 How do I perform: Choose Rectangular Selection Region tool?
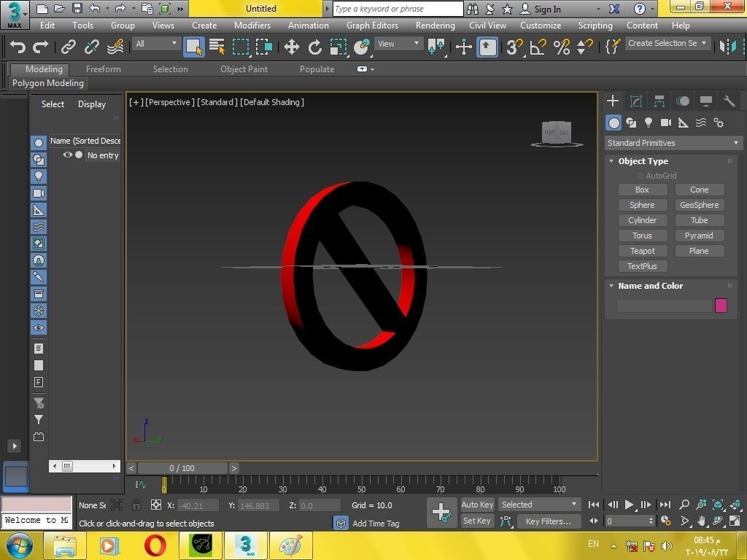click(x=241, y=47)
